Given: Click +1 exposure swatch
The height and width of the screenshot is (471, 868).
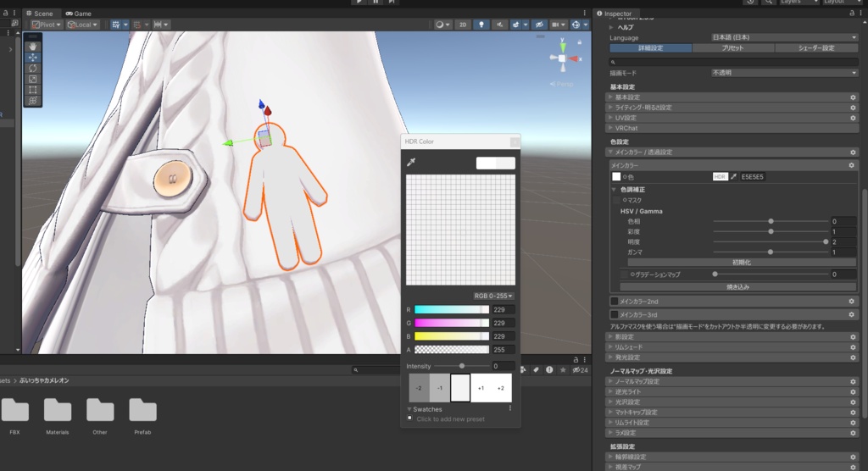Looking at the screenshot, I should [x=481, y=388].
